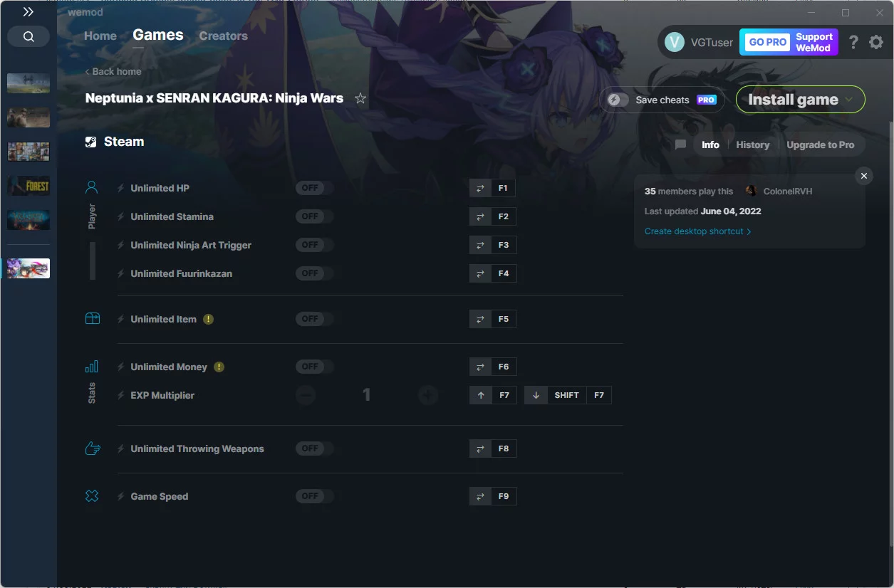This screenshot has height=588, width=894.
Task: Toggle Unlimited Item cheat
Action: [x=314, y=319]
